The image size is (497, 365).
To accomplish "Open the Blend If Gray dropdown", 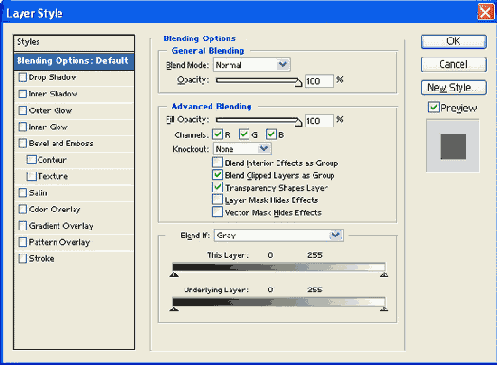I will [279, 235].
